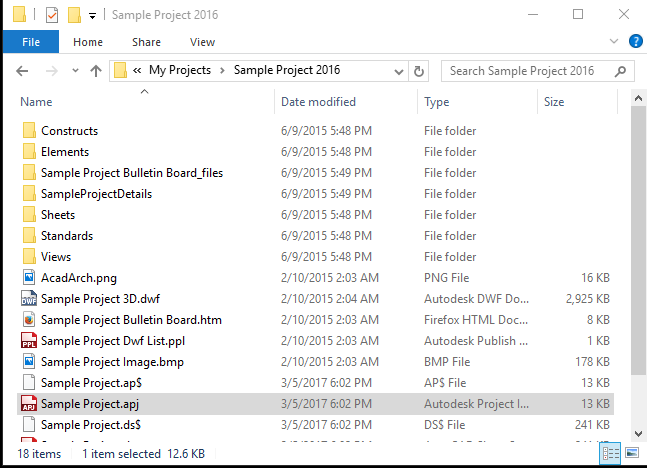Switch to the View ribbon tab
The image size is (647, 468).
[x=202, y=42]
